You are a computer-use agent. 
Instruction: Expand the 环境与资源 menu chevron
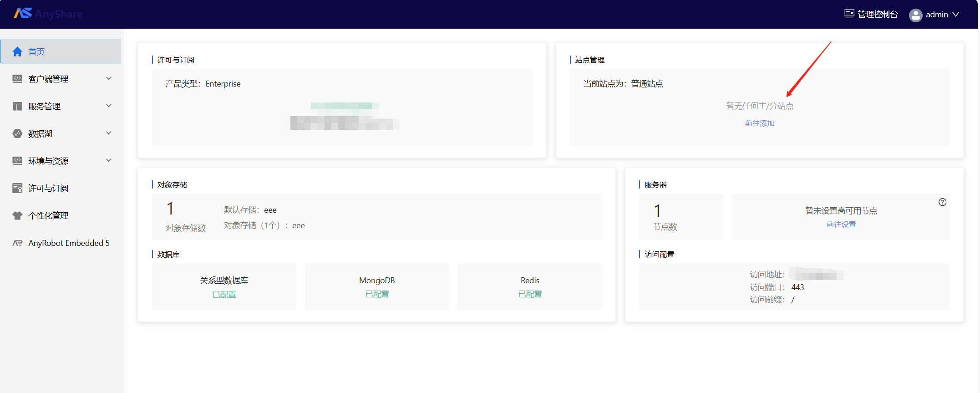pyautogui.click(x=109, y=160)
